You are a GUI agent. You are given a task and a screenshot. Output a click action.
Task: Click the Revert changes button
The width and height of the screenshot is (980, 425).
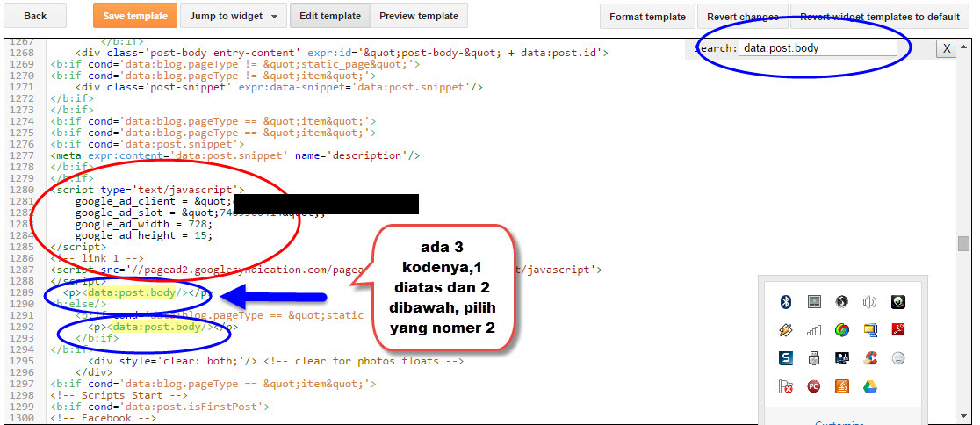click(x=743, y=17)
